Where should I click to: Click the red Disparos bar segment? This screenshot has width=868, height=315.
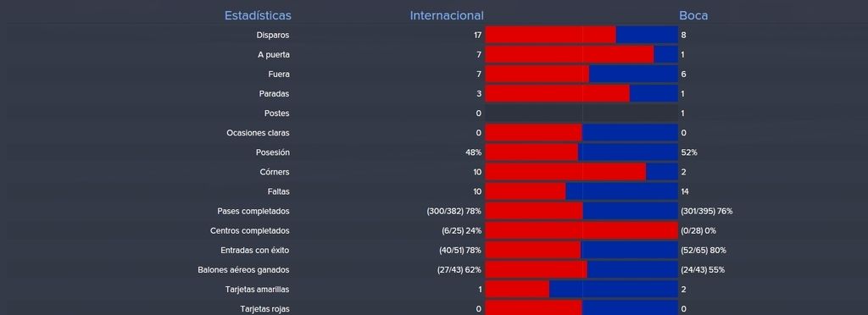550,35
